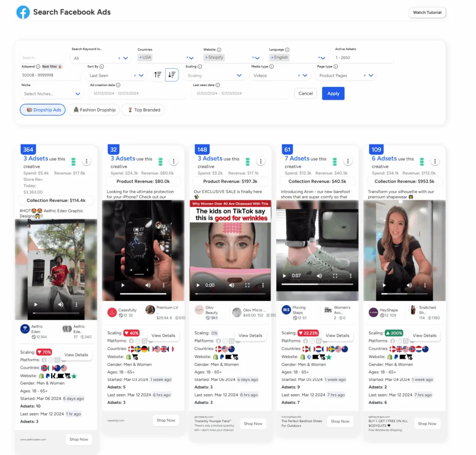Expand the Media type Videos dropdown

click(305, 75)
